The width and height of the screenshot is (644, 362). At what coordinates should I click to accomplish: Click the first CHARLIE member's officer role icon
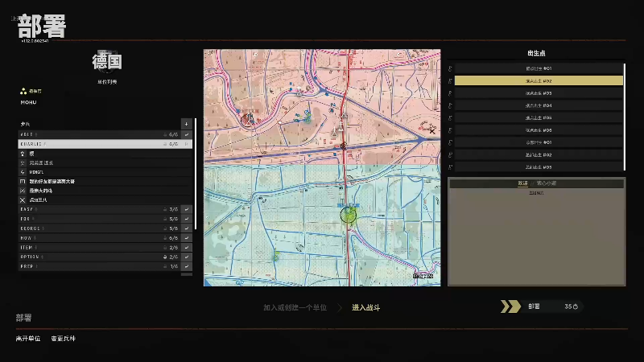pos(23,154)
